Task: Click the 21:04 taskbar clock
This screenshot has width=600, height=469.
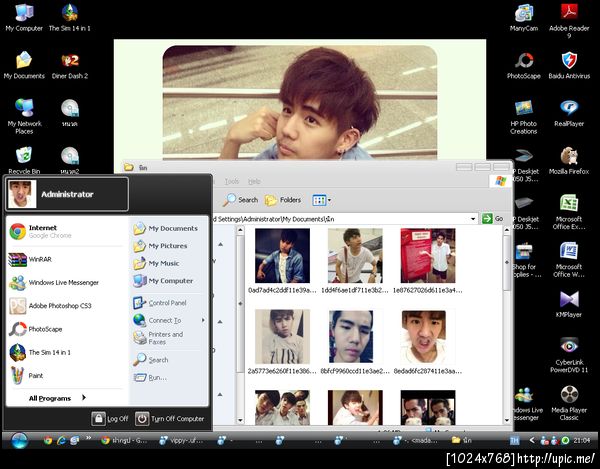Action: [x=582, y=441]
